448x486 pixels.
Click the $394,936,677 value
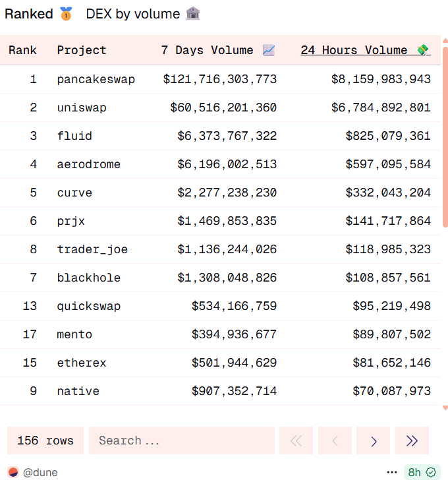point(234,334)
